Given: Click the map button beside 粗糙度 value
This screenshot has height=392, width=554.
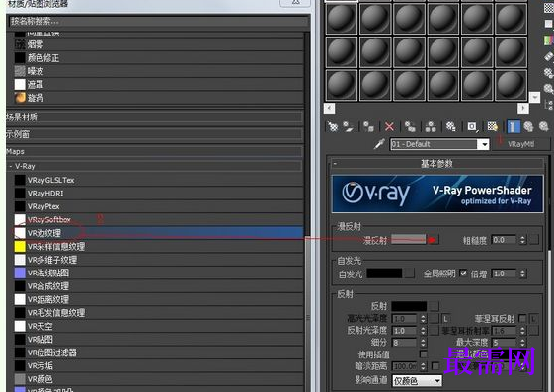Looking at the screenshot, I should [x=534, y=240].
